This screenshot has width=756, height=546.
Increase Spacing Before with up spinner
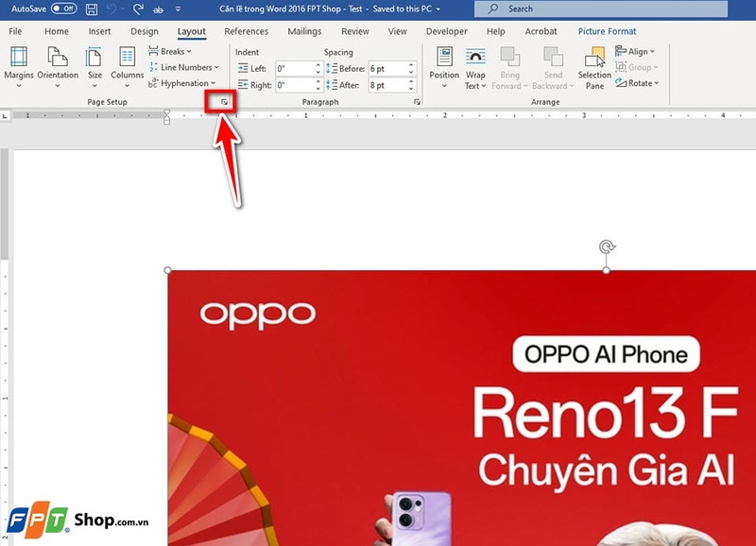tap(411, 65)
